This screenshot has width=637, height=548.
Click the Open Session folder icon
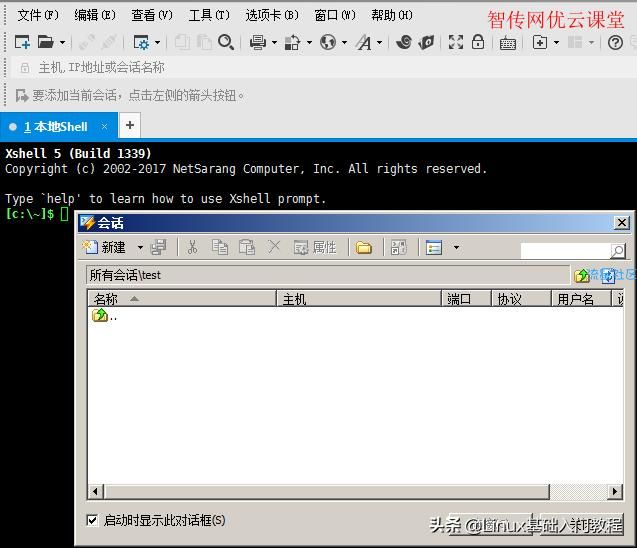click(46, 42)
